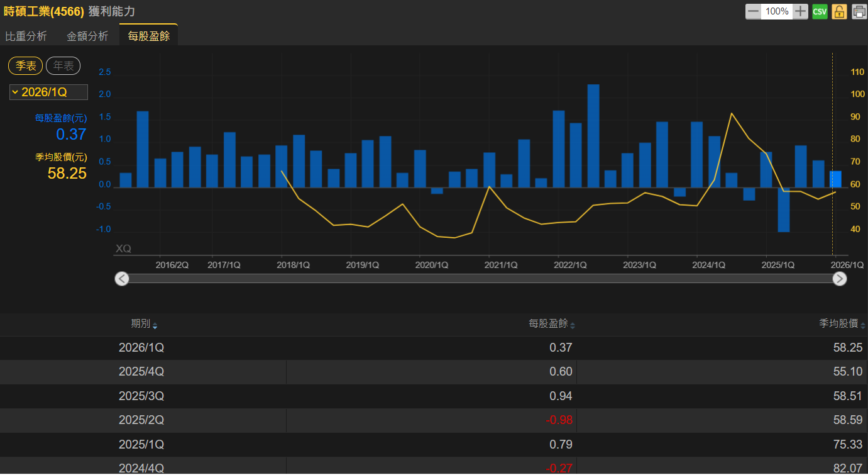Screen dimensions: 868x475
Task: Open the 金額分析 tab
Action: 87,36
